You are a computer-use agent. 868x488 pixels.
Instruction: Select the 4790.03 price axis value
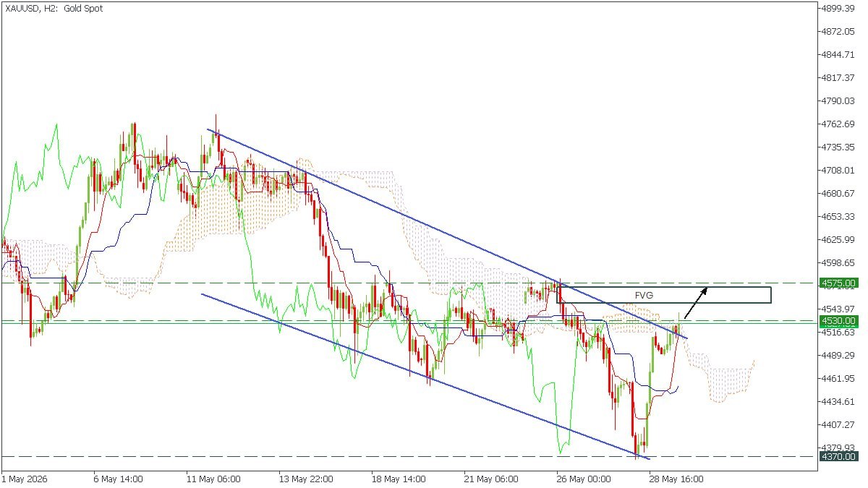839,101
